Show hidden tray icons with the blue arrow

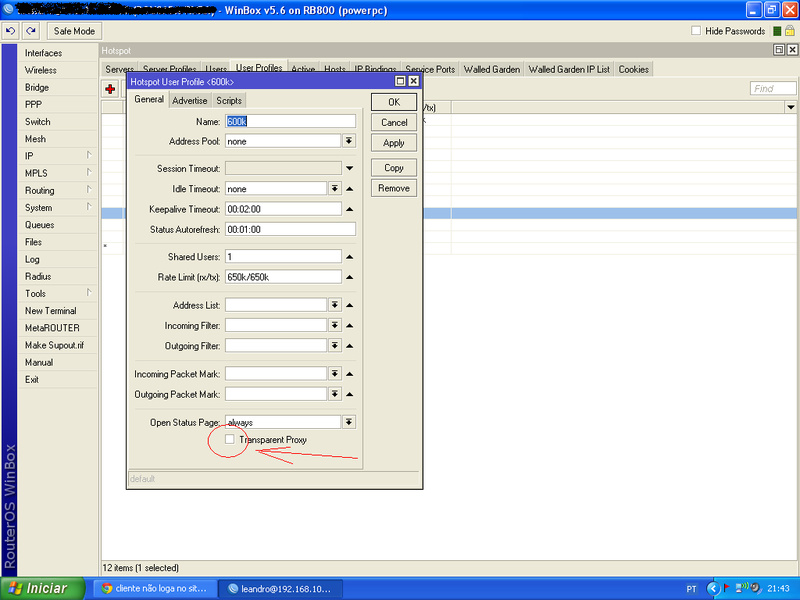(713, 589)
